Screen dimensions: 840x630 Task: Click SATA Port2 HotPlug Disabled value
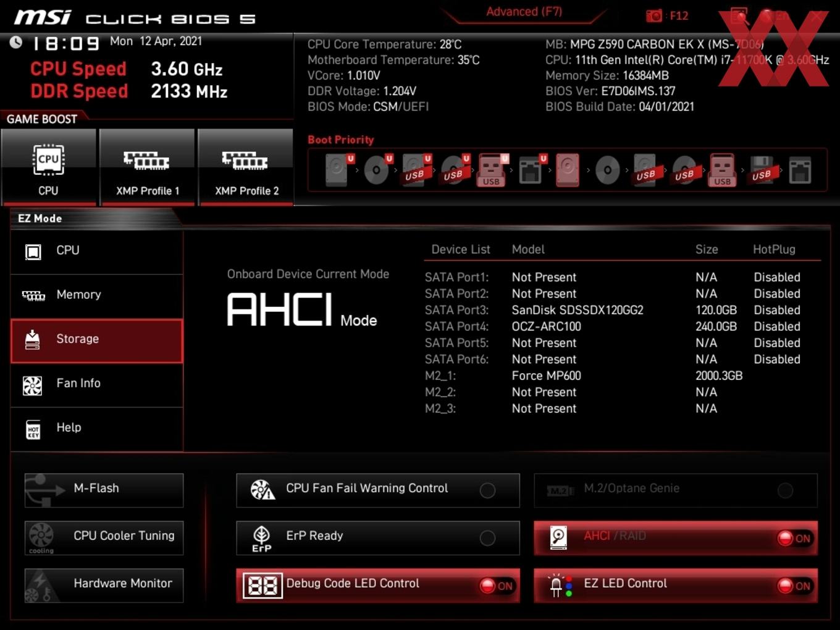[777, 293]
